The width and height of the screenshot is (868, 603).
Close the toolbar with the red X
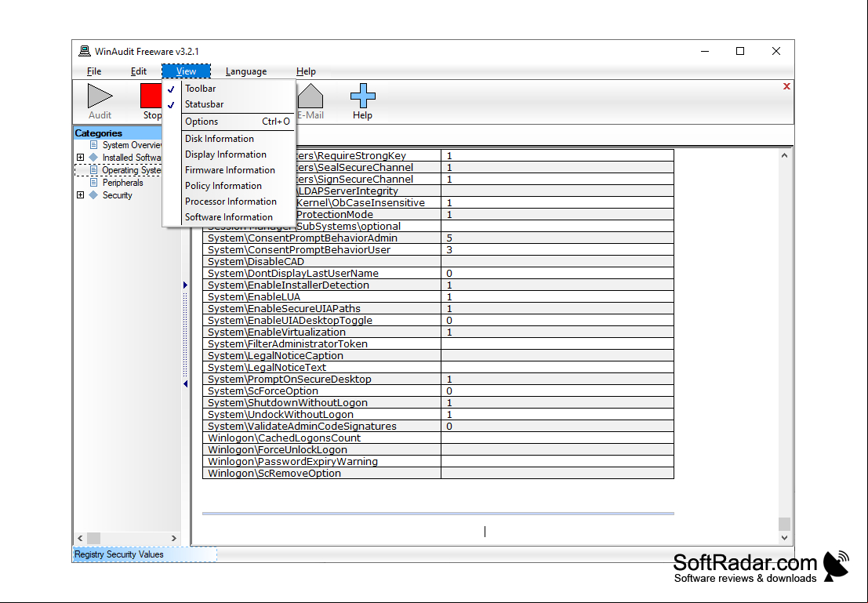pos(786,86)
